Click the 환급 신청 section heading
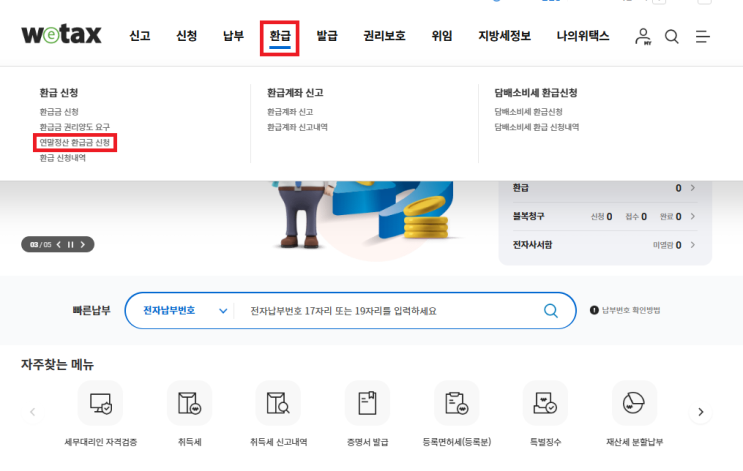Viewport: 743px width, 471px height. 59,93
